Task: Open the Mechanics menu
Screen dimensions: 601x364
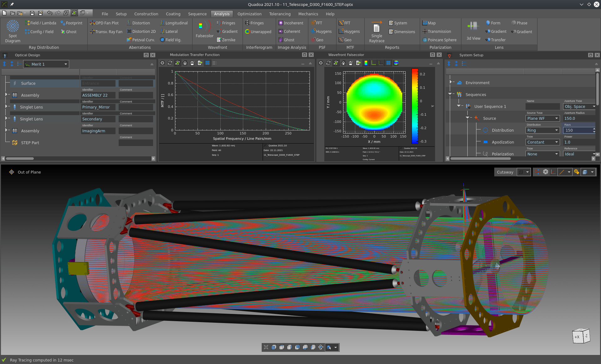Action: pos(308,14)
